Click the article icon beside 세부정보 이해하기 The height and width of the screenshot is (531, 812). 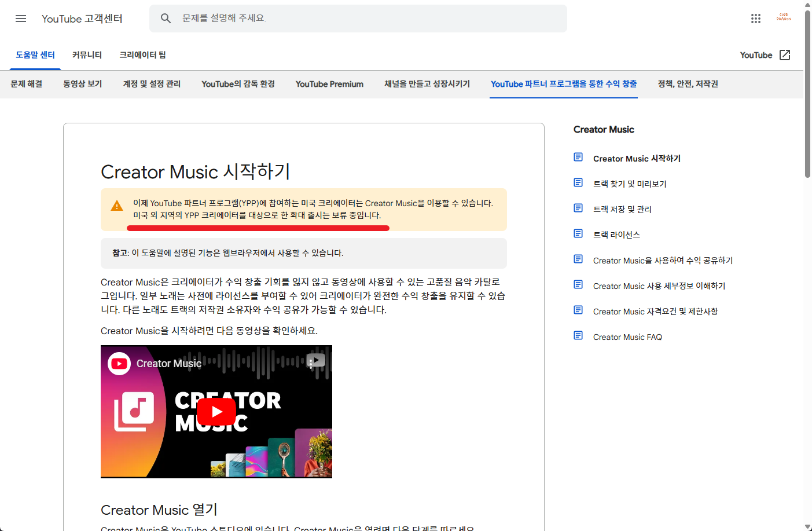(x=578, y=284)
